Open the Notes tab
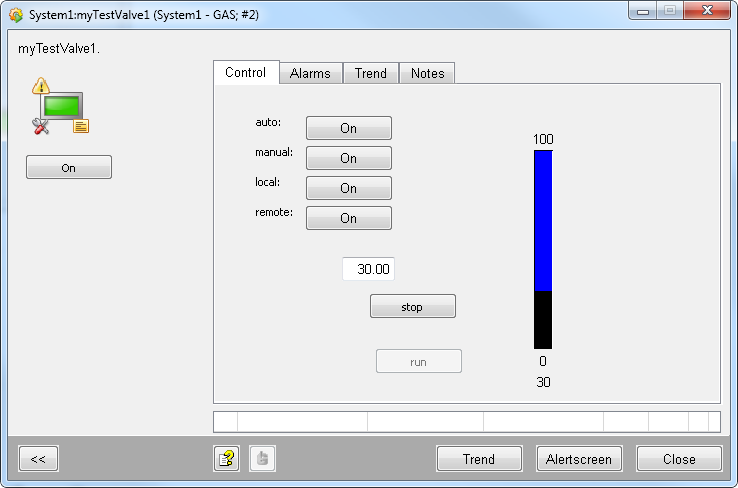Viewport: 738px width, 488px height. click(427, 73)
